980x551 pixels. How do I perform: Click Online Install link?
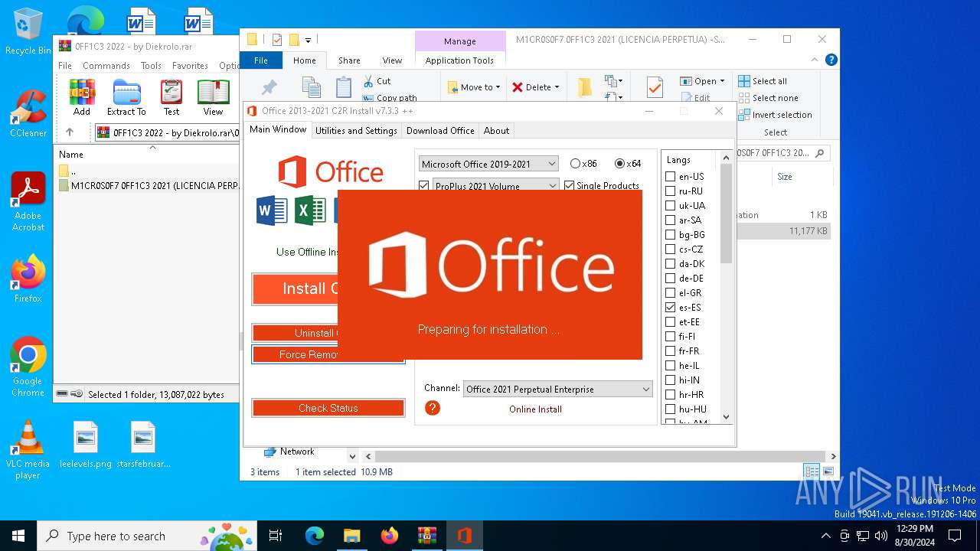pos(535,409)
